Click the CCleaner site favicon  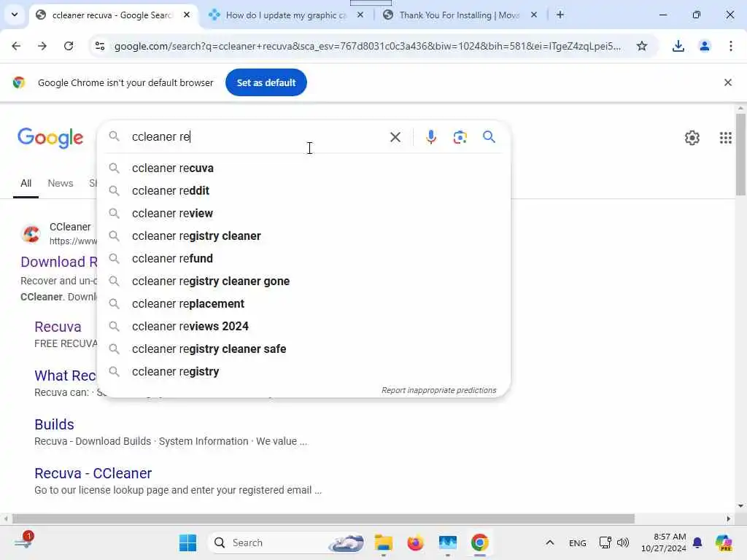tap(31, 234)
